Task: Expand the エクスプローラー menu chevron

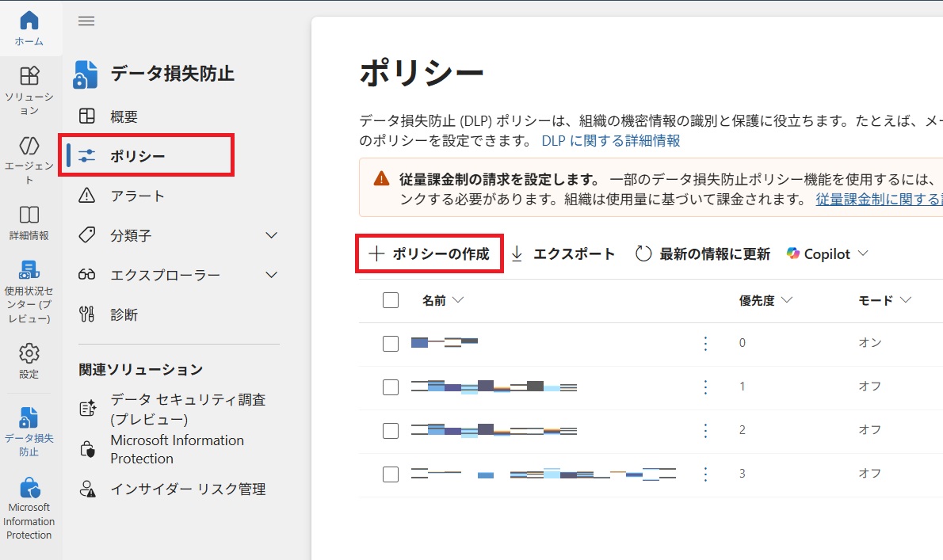Action: (271, 275)
